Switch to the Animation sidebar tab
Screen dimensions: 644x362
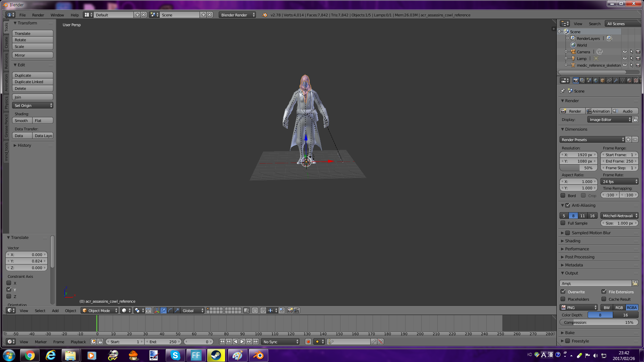point(6,82)
